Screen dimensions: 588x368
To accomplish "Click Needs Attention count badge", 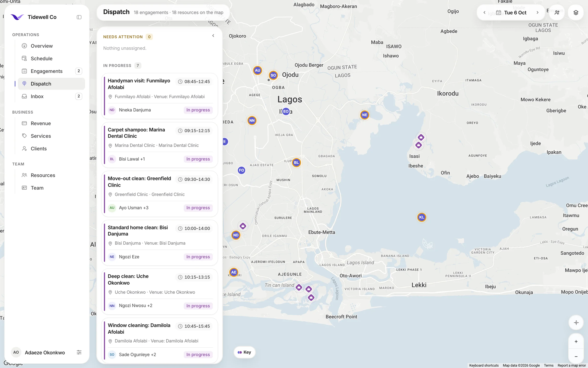I will tap(149, 37).
